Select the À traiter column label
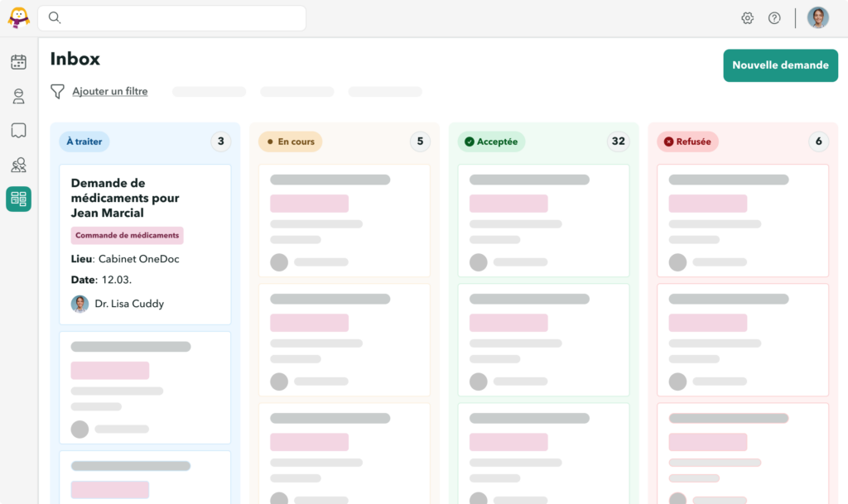 coord(84,142)
